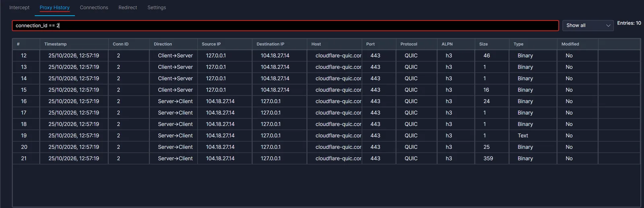Click the connection_id filter input field
Viewport: 644px width, 208px height.
(285, 25)
